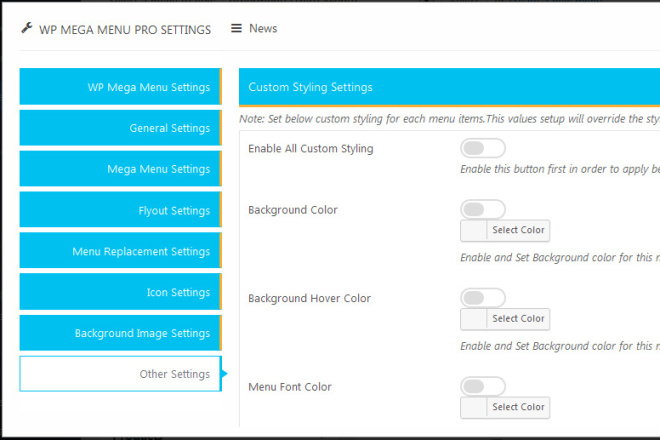The width and height of the screenshot is (660, 440).
Task: Open the Background Image Settings tab
Action: pyautogui.click(x=120, y=334)
